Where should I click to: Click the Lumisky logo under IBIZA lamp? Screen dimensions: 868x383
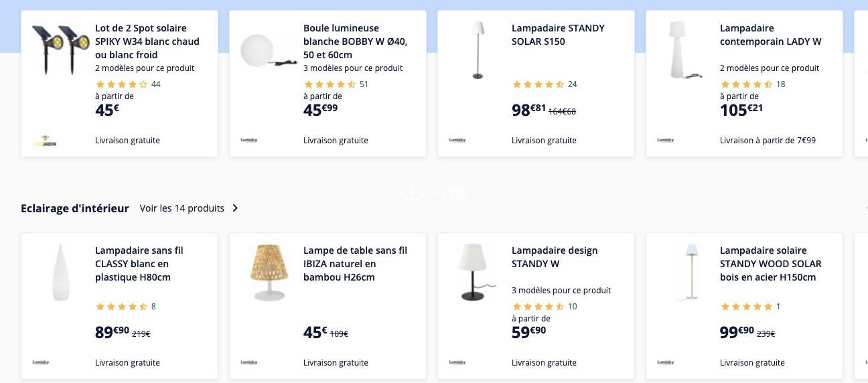(249, 362)
